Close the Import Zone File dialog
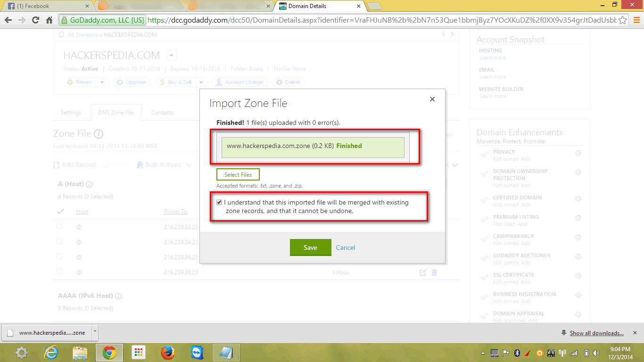The image size is (644, 362). pyautogui.click(x=432, y=99)
